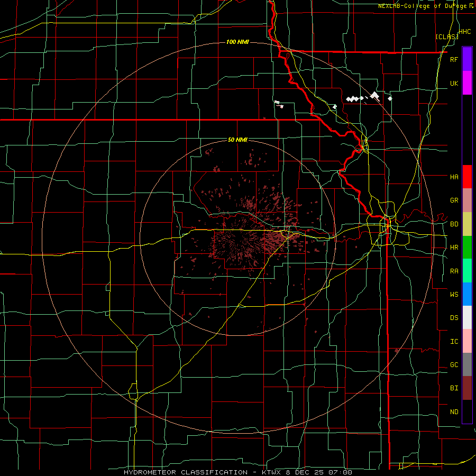Image resolution: width=476 pixels, height=476 pixels.
Task: Pick the dark green HR legend swatch
Action: point(467,248)
